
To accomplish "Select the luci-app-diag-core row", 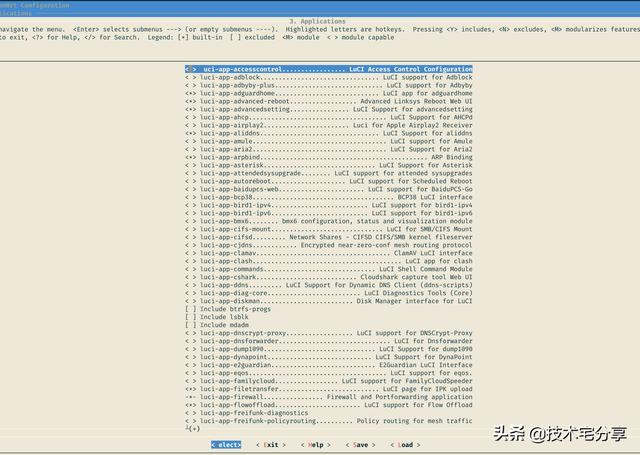I will pos(329,293).
